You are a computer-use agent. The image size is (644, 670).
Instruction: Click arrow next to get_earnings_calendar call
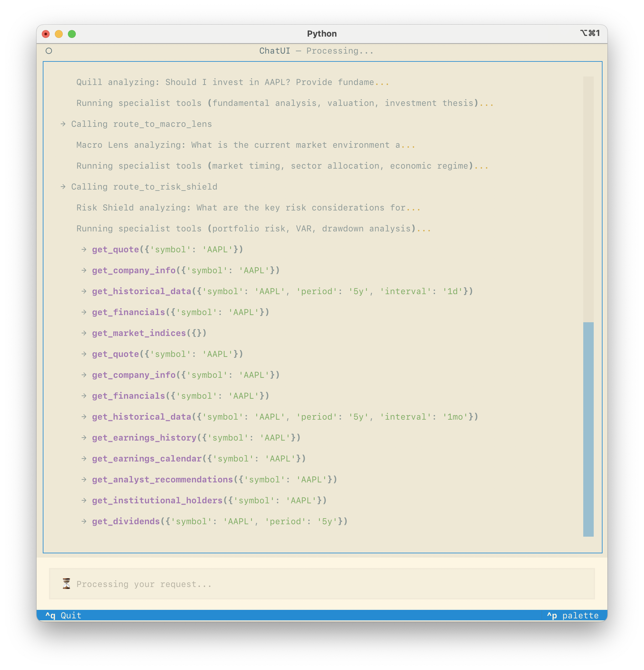click(x=84, y=459)
